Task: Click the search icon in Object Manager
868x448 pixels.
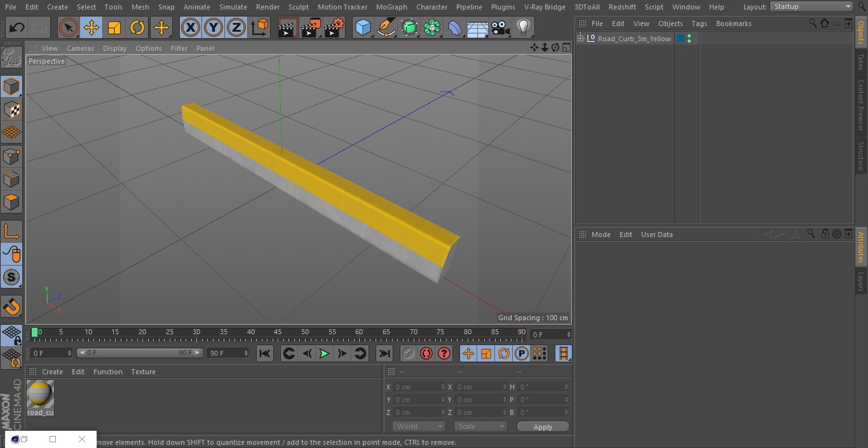Action: (812, 23)
